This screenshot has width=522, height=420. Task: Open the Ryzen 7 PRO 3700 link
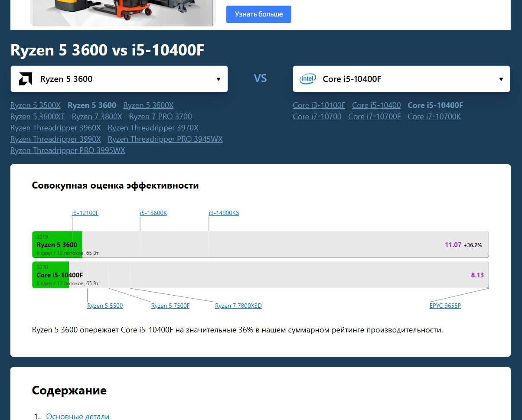coord(160,117)
